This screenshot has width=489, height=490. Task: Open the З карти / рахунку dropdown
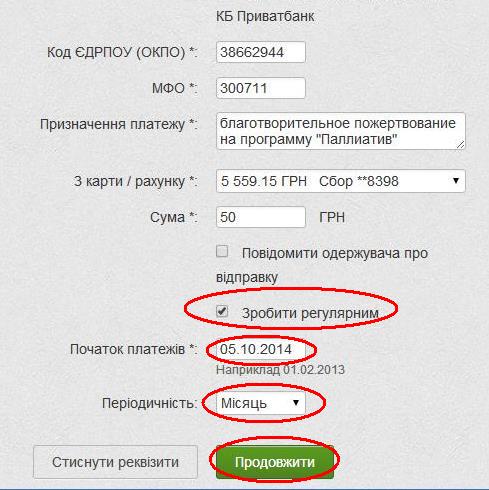pyautogui.click(x=341, y=181)
